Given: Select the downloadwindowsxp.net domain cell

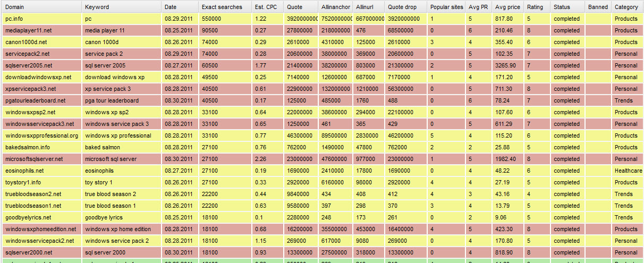Looking at the screenshot, I should pyautogui.click(x=41, y=77).
